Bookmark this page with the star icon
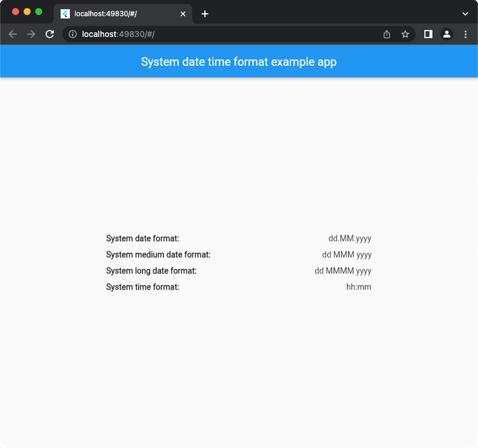This screenshot has width=478, height=448. [405, 34]
